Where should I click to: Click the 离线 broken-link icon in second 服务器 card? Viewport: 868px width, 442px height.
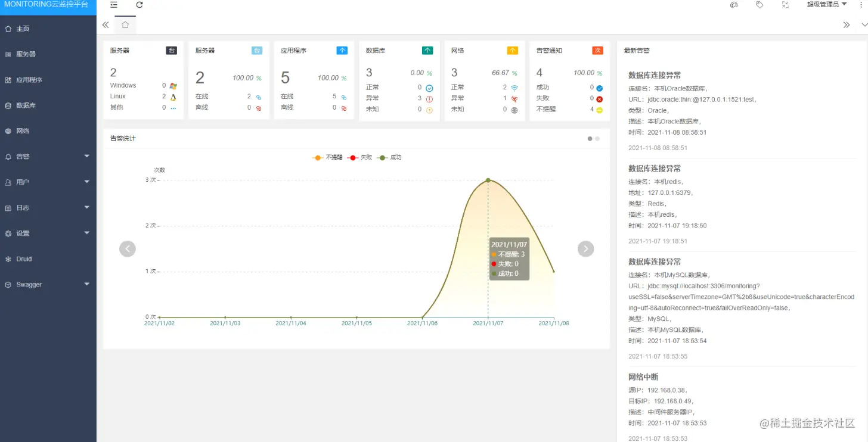[x=259, y=108]
